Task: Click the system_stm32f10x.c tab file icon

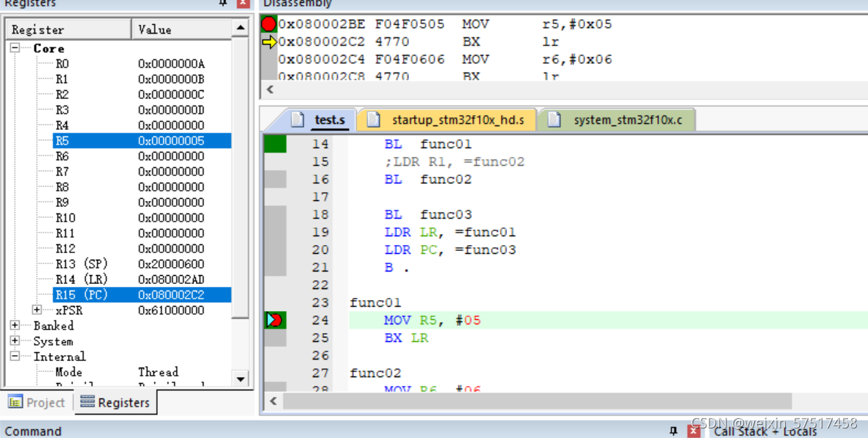Action: point(554,120)
